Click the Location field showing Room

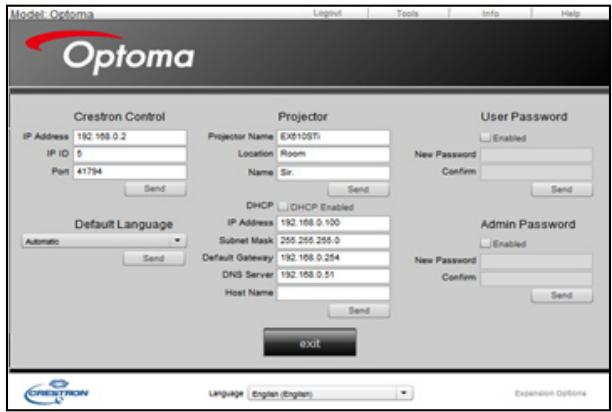[333, 154]
